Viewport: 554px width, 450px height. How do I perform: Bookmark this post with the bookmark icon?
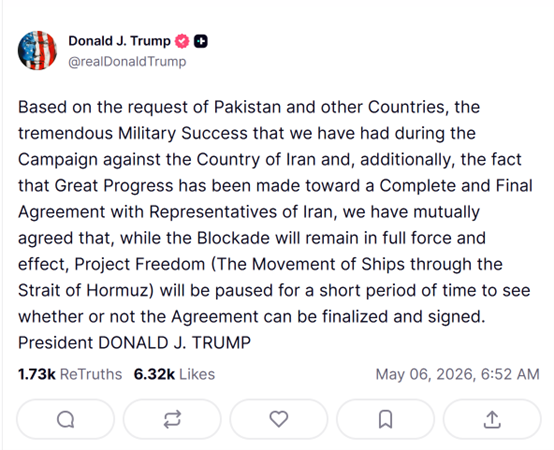pyautogui.click(x=385, y=419)
